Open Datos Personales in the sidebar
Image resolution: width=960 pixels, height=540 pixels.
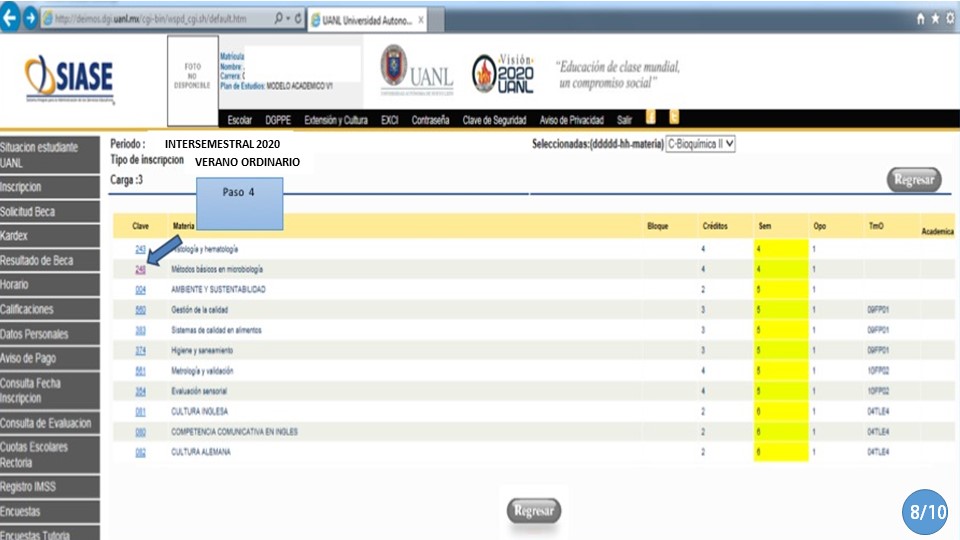coord(50,334)
